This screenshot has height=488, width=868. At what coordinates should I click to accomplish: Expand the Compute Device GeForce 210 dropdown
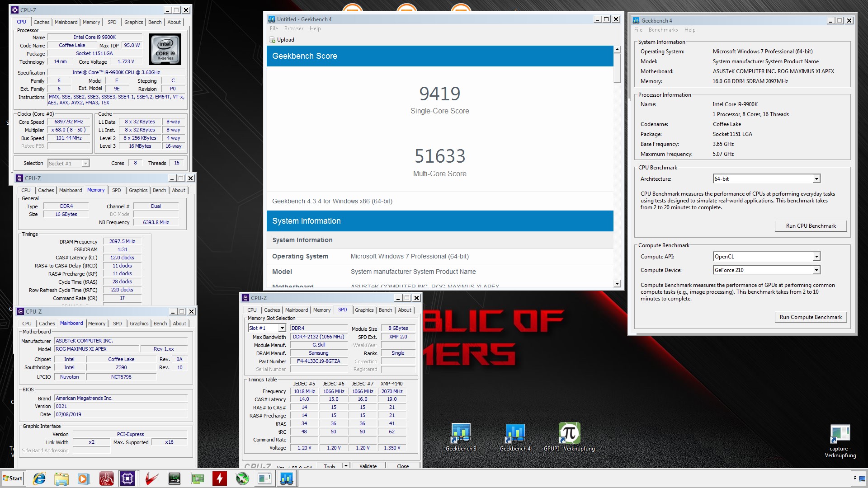[x=816, y=270]
